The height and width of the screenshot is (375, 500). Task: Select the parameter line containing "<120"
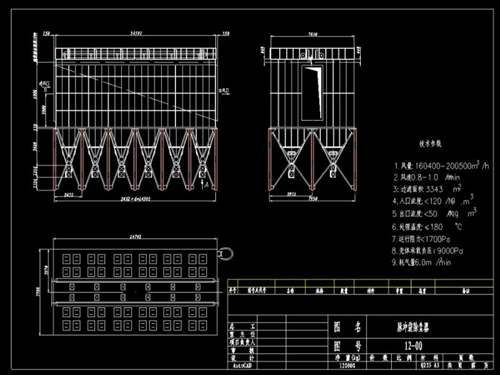coord(433,201)
